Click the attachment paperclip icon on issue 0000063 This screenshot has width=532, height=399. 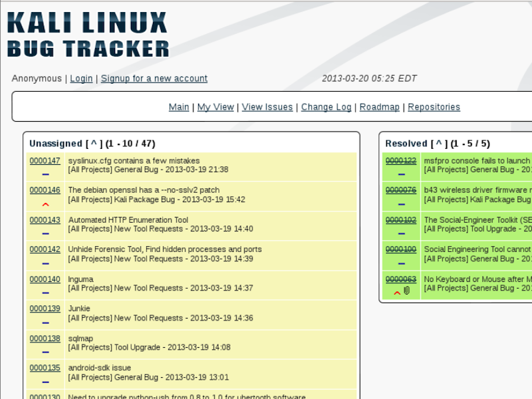pyautogui.click(x=406, y=291)
